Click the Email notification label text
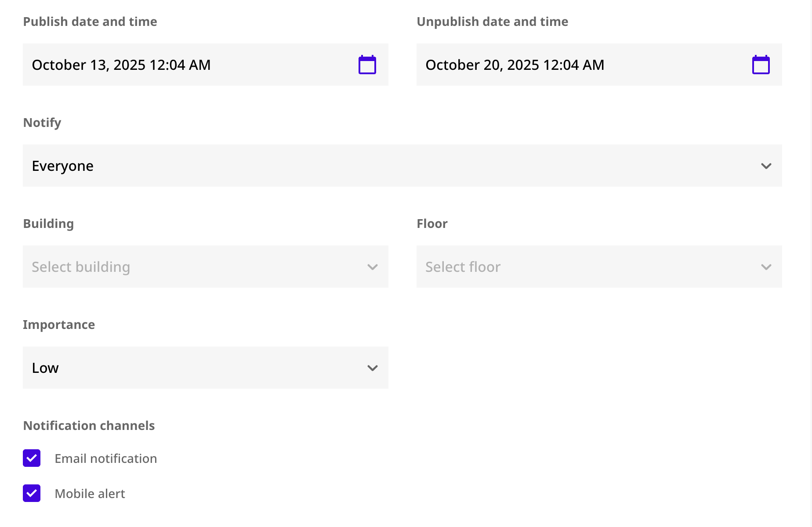The height and width of the screenshot is (527, 812). [x=106, y=458]
